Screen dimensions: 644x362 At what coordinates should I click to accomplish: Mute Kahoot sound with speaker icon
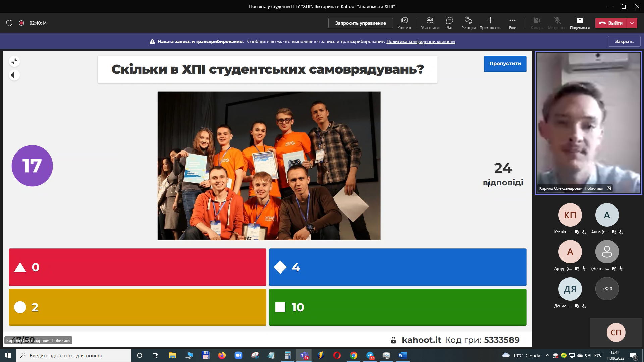14,75
